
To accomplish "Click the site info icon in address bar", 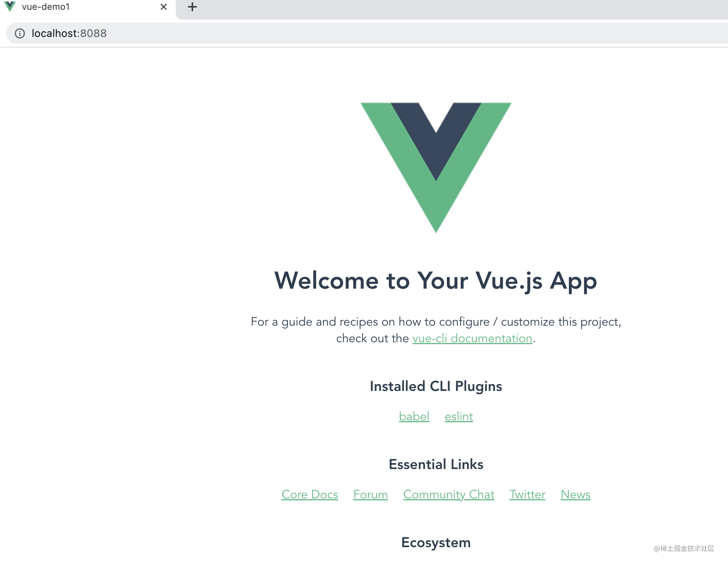I will click(20, 34).
